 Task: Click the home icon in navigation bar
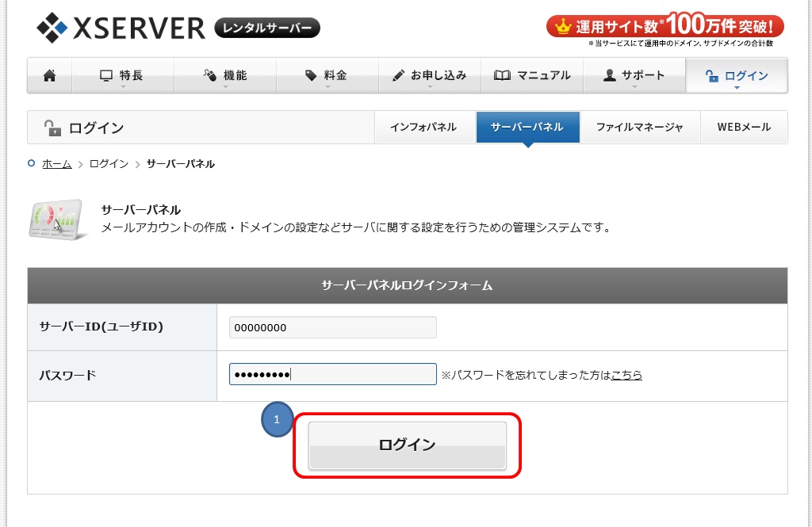tap(49, 75)
